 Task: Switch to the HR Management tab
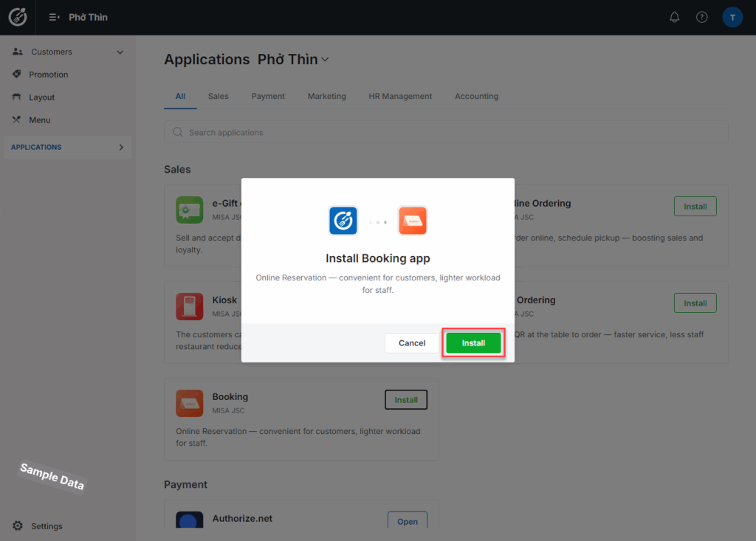tap(400, 96)
